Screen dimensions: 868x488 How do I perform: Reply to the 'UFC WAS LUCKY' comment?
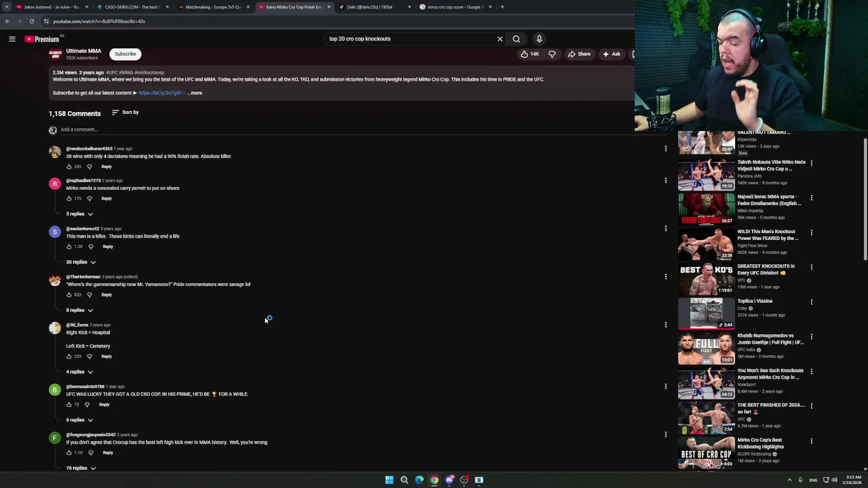tap(104, 405)
